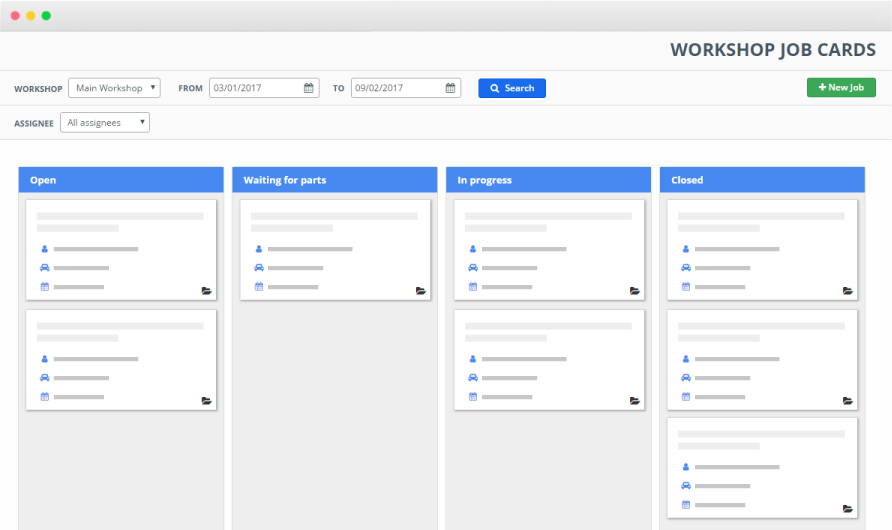Open folder icon on first Open card

(206, 291)
